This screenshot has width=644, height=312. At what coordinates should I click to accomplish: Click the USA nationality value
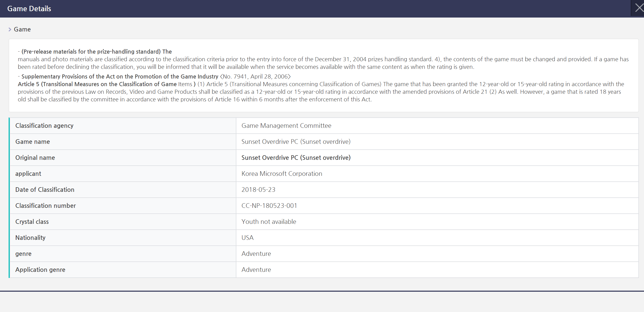247,238
